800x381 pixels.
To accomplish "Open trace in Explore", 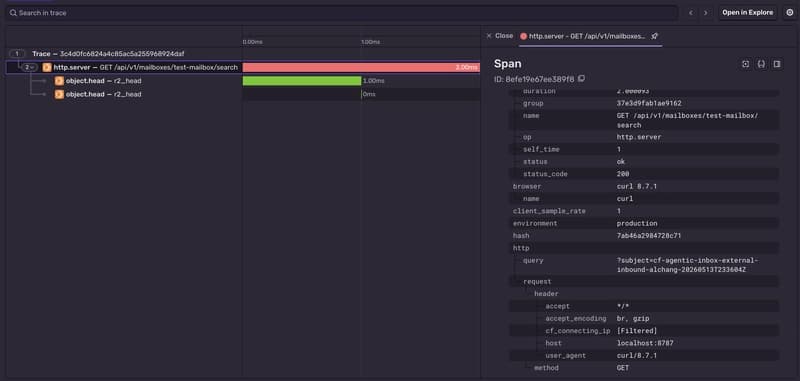I will coord(747,13).
